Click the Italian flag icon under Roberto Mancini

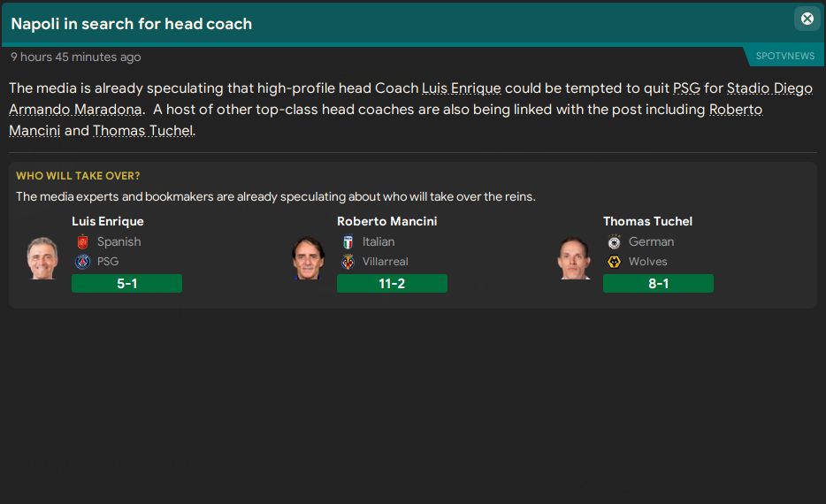point(348,241)
